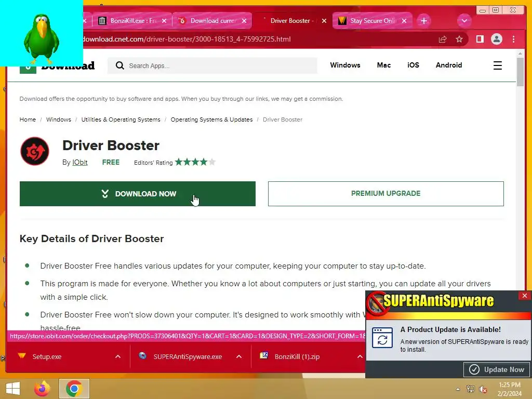The image size is (532, 399).
Task: Close the Driver Booster tab
Action: pos(324,21)
